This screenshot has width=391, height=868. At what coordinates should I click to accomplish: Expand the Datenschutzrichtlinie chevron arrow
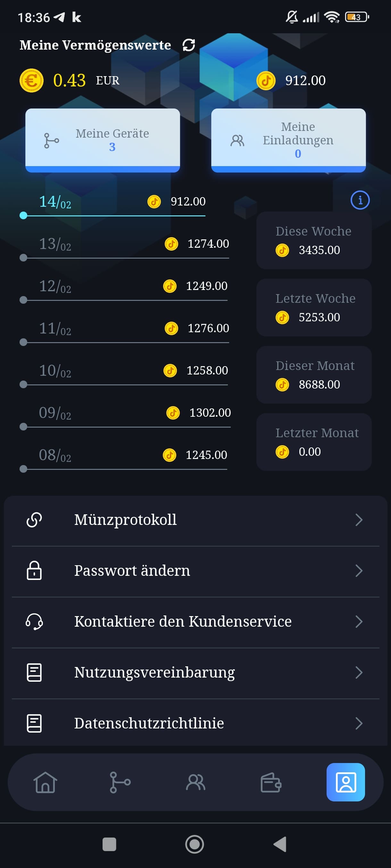(359, 723)
